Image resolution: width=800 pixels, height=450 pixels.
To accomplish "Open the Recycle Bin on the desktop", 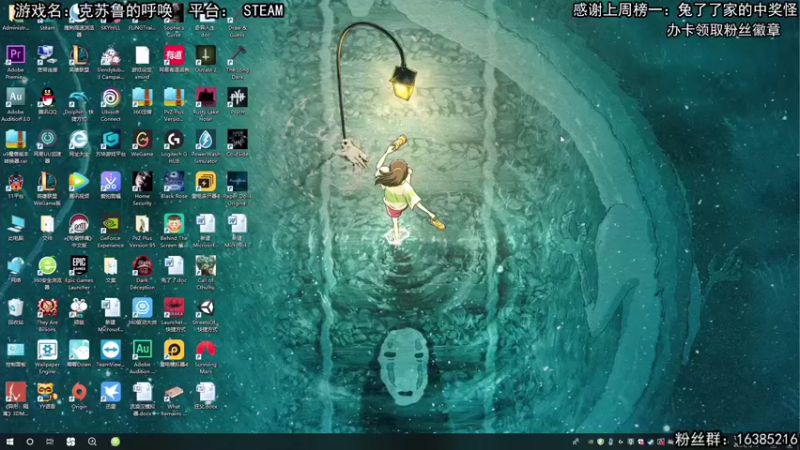I will tap(16, 308).
